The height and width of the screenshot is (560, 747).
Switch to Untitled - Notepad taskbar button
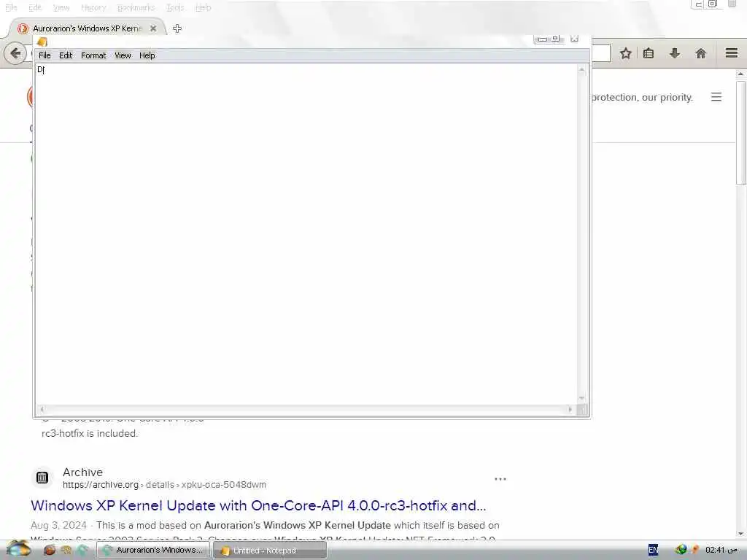point(270,551)
